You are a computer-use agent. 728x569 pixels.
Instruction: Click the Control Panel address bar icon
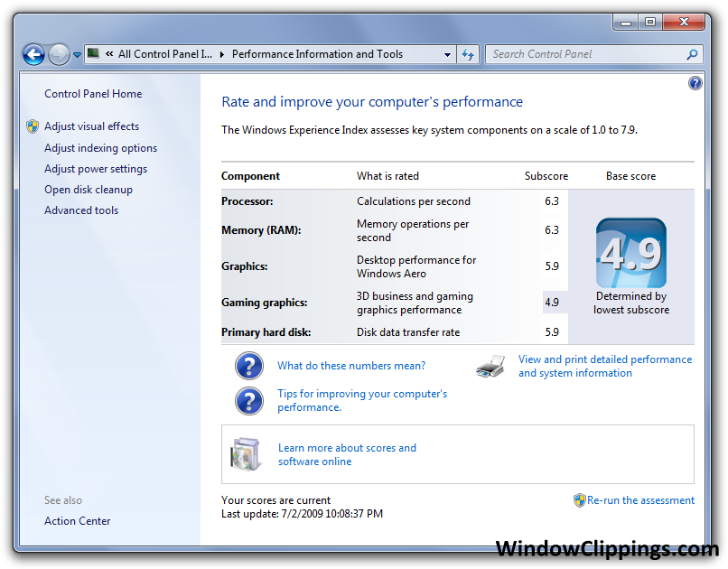(x=93, y=53)
